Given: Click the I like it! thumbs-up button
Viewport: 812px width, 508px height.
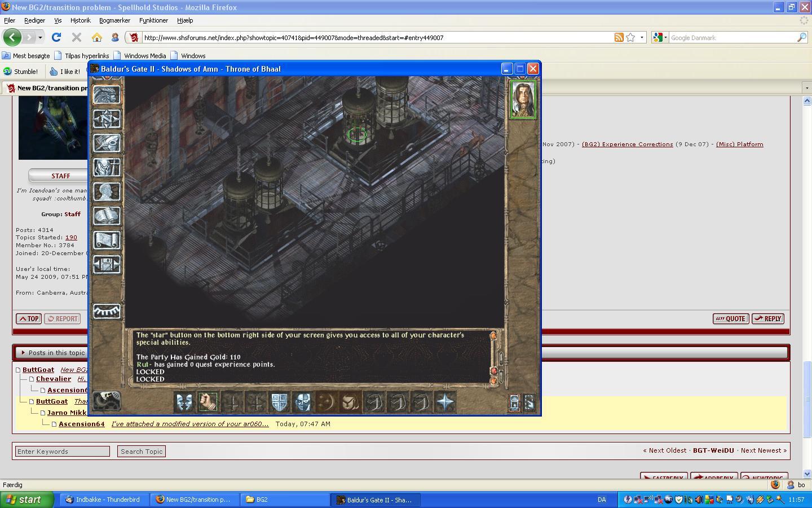Looking at the screenshot, I should coord(64,72).
